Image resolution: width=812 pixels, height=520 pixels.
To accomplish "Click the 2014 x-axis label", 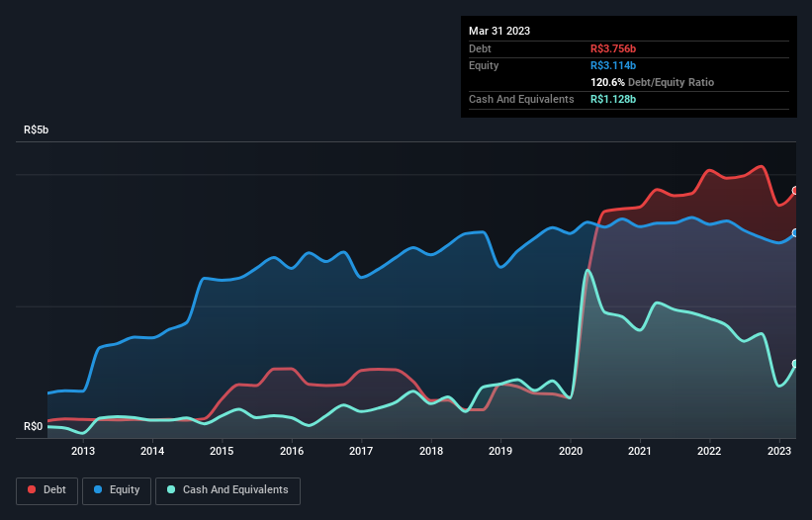I will (152, 451).
